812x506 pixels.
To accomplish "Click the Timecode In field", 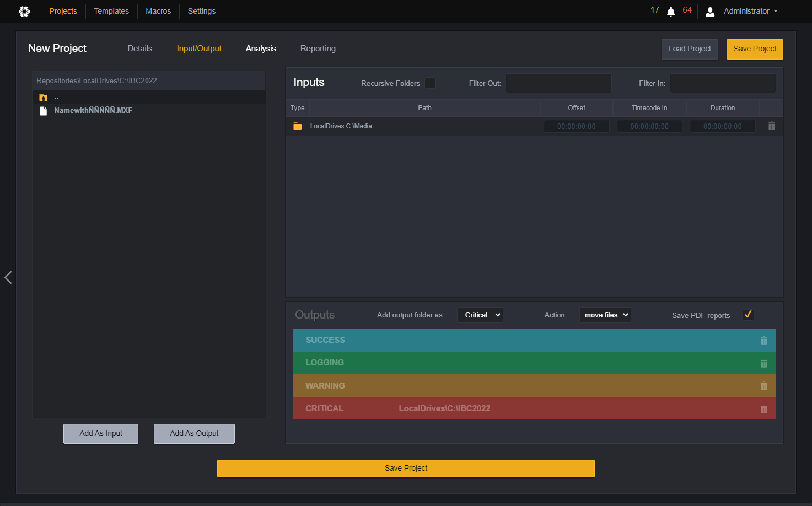I will pos(649,126).
